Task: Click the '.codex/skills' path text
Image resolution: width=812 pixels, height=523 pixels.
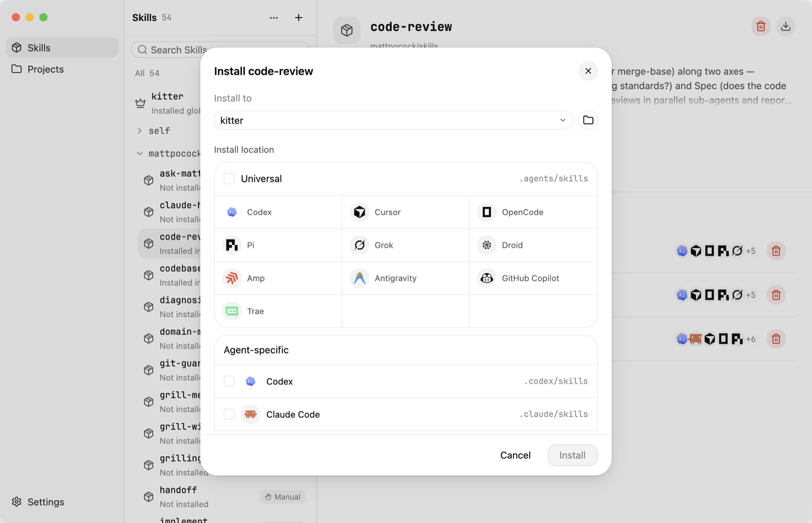Action: 556,381
